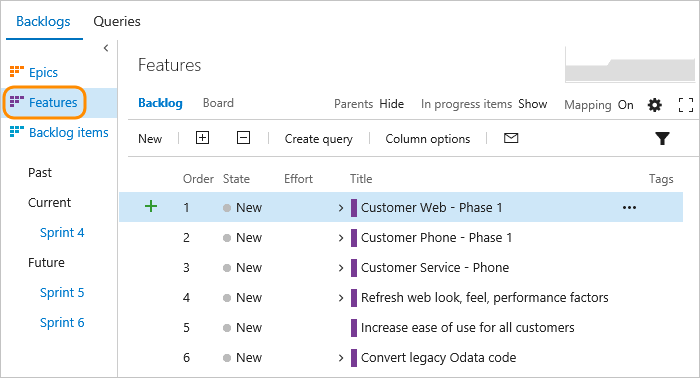The height and width of the screenshot is (378, 700).
Task: Click the Effort column header
Action: coord(298,179)
